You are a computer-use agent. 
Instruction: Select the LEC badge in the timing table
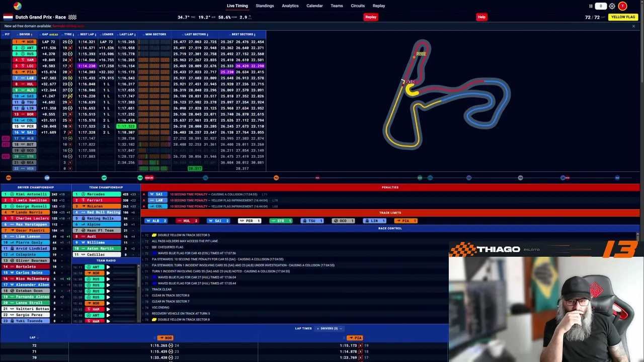[25, 66]
